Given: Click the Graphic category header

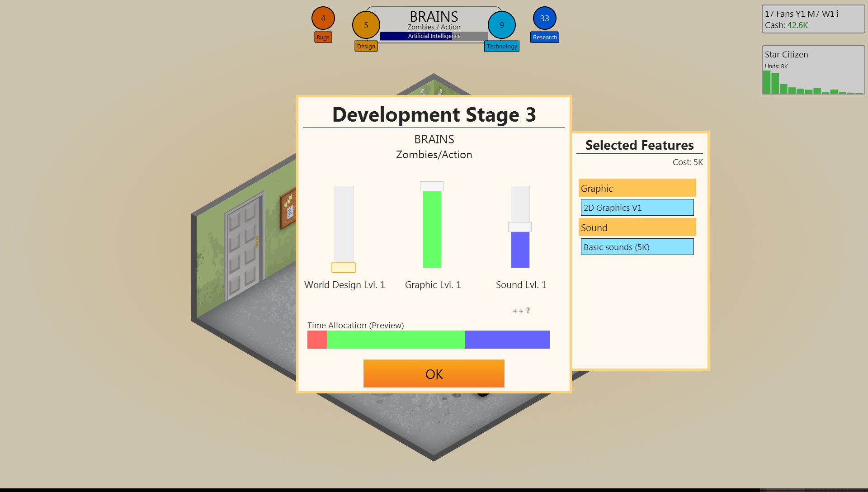Looking at the screenshot, I should coord(637,188).
